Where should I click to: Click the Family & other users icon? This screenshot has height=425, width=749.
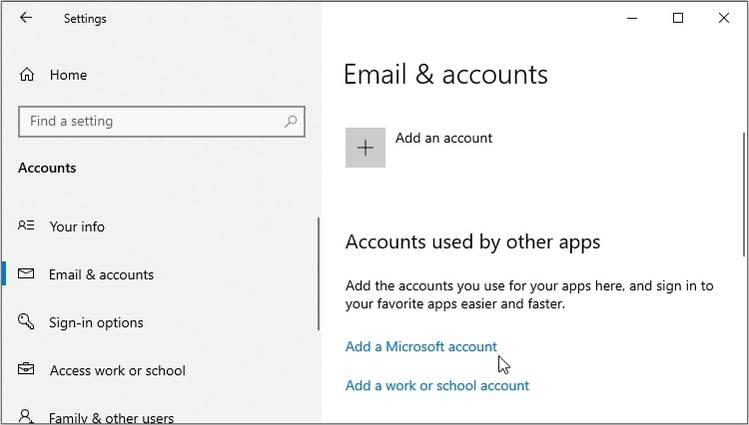point(27,416)
